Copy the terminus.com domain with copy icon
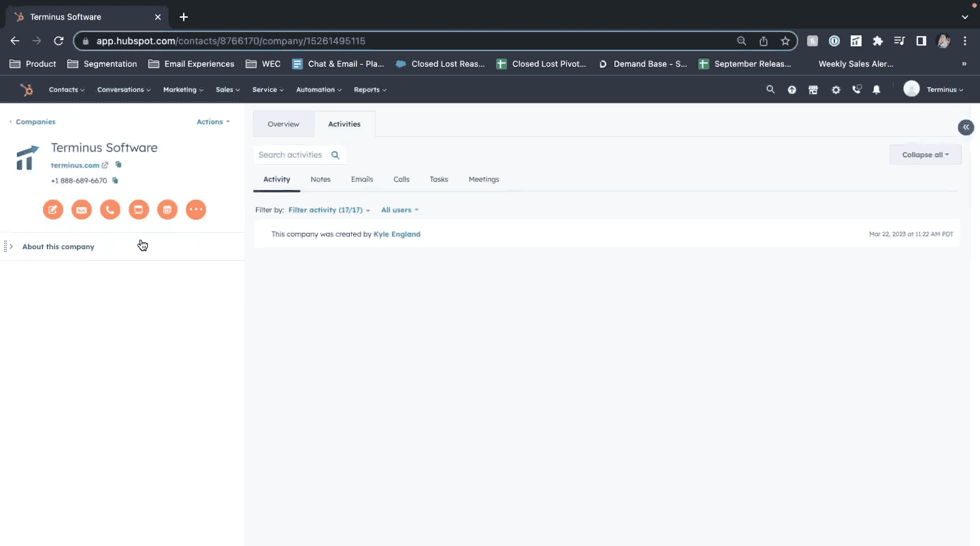The width and height of the screenshot is (980, 546). [x=118, y=165]
